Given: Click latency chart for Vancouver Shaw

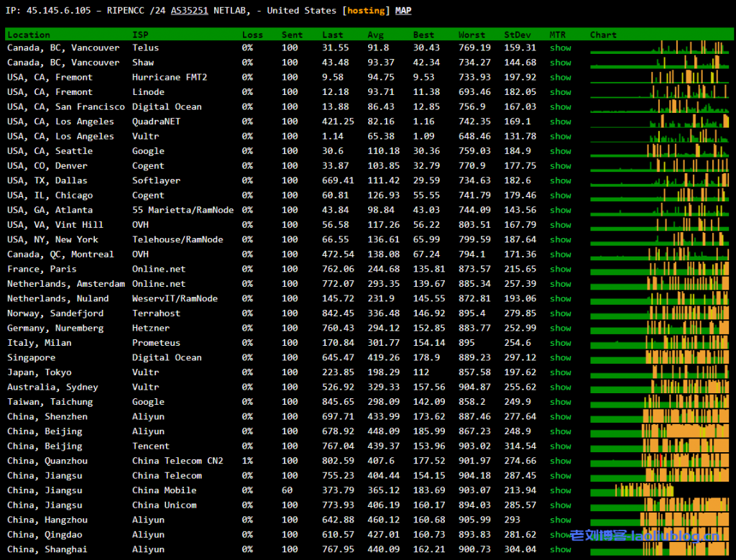Looking at the screenshot, I should pyautogui.click(x=659, y=63).
